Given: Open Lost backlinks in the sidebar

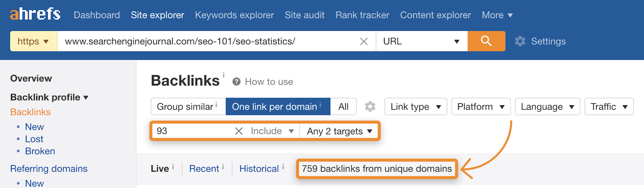Looking at the screenshot, I should 34,139.
